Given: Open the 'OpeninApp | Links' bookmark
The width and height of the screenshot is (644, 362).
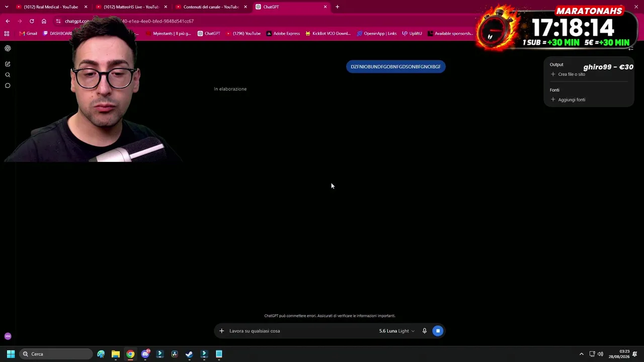Looking at the screenshot, I should coord(376,34).
